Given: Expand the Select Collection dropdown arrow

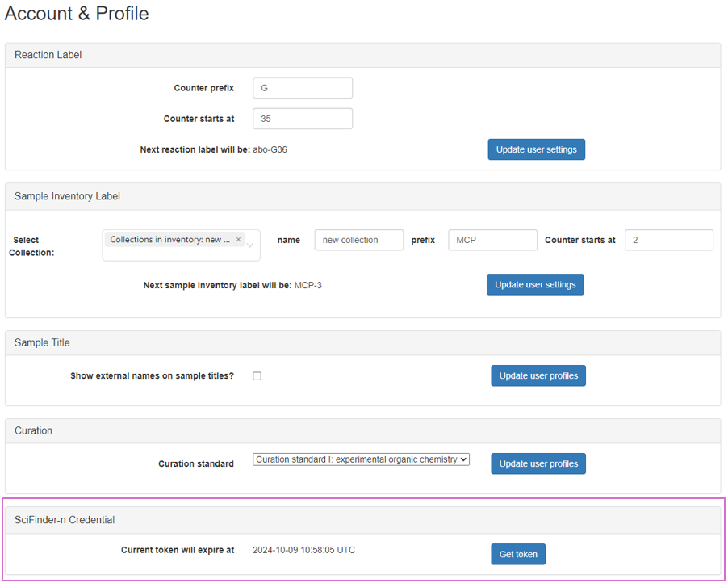Looking at the screenshot, I should click(x=250, y=245).
